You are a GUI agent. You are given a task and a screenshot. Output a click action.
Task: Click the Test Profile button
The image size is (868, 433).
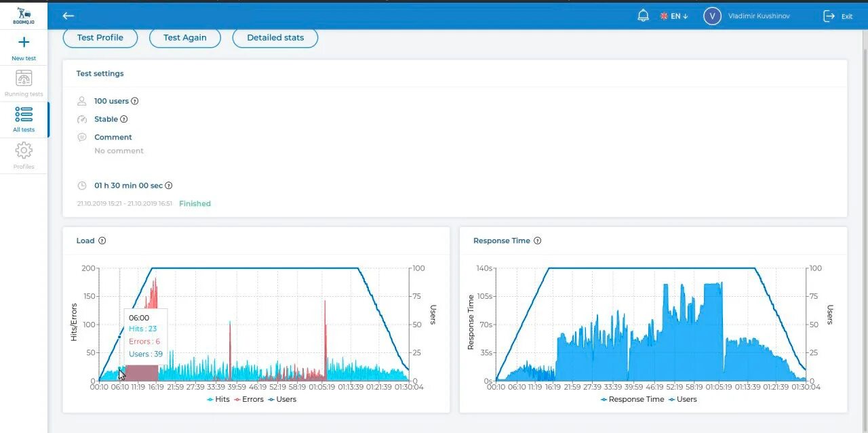pos(100,37)
